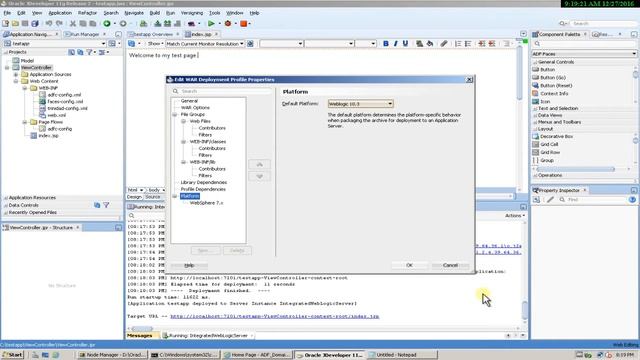Open the Target URL link in log
Screen dimensions: 640x360
tap(275, 316)
